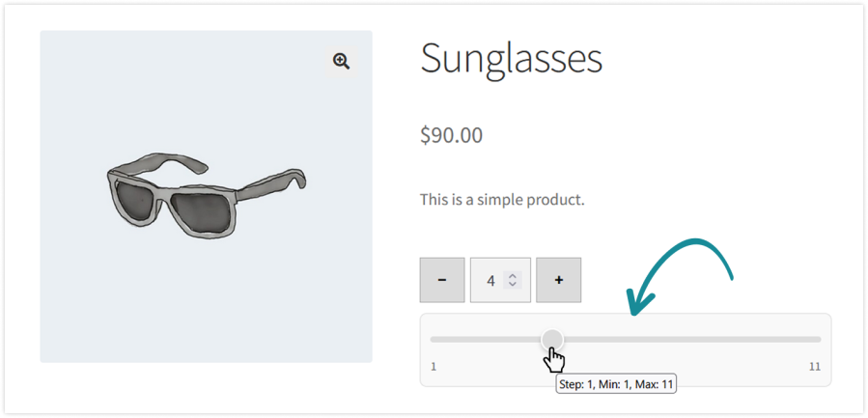Click the Sunglasses product title

[x=511, y=59]
